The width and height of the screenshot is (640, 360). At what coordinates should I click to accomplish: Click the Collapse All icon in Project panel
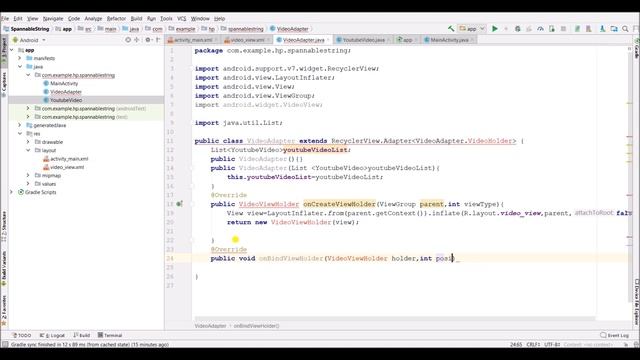coord(137,40)
